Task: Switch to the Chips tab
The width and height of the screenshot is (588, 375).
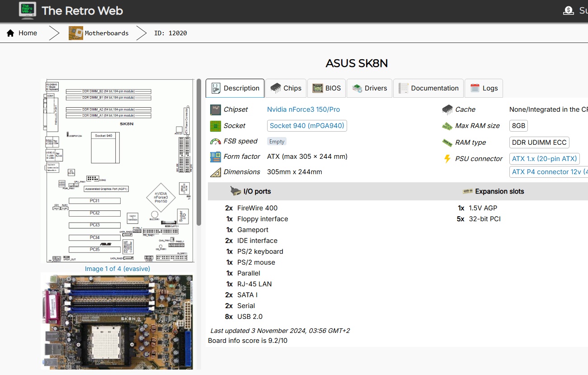Action: pos(286,88)
